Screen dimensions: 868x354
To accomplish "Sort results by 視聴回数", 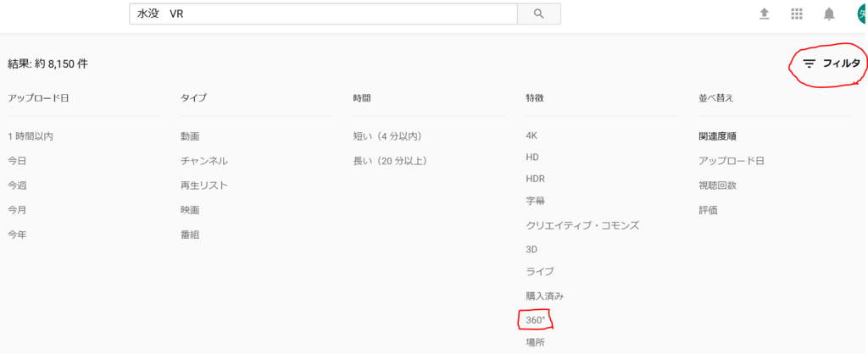I will [717, 185].
